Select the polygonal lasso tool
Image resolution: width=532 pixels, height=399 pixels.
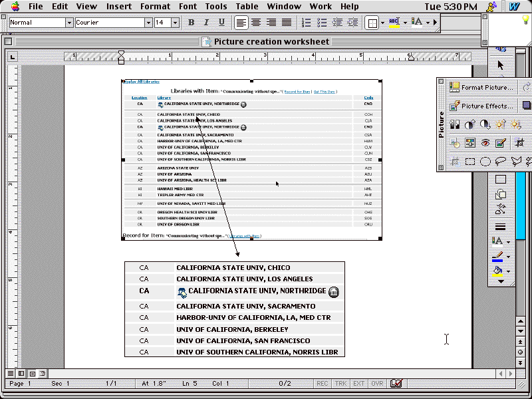click(516, 162)
